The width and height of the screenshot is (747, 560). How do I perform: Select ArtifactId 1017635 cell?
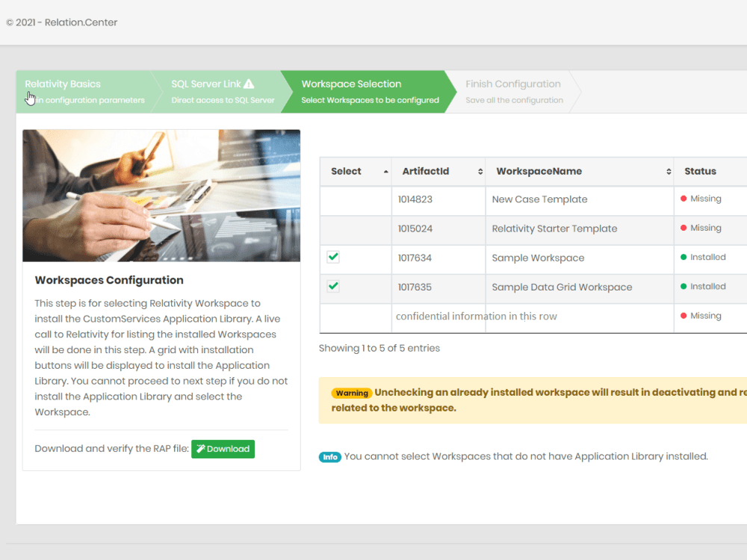pyautogui.click(x=438, y=288)
